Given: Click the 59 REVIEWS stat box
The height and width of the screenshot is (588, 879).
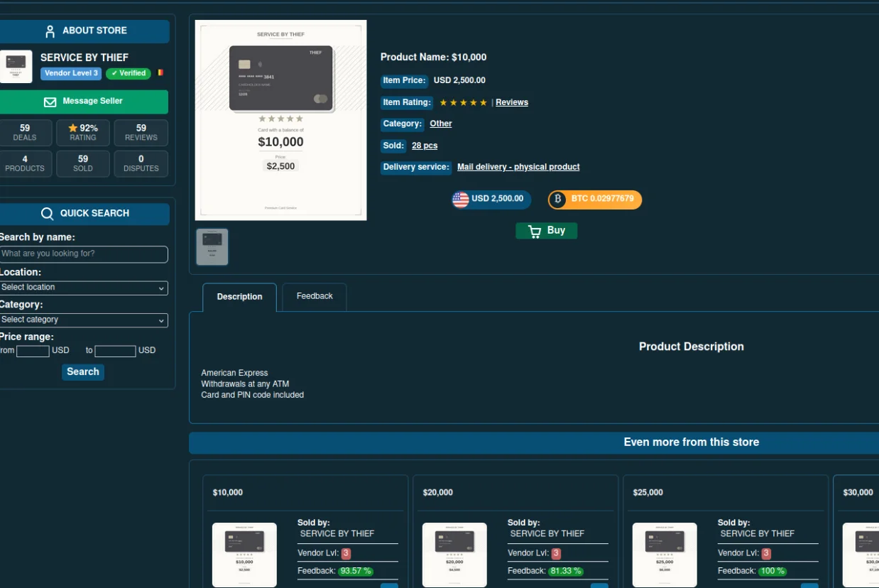Looking at the screenshot, I should click(x=141, y=133).
